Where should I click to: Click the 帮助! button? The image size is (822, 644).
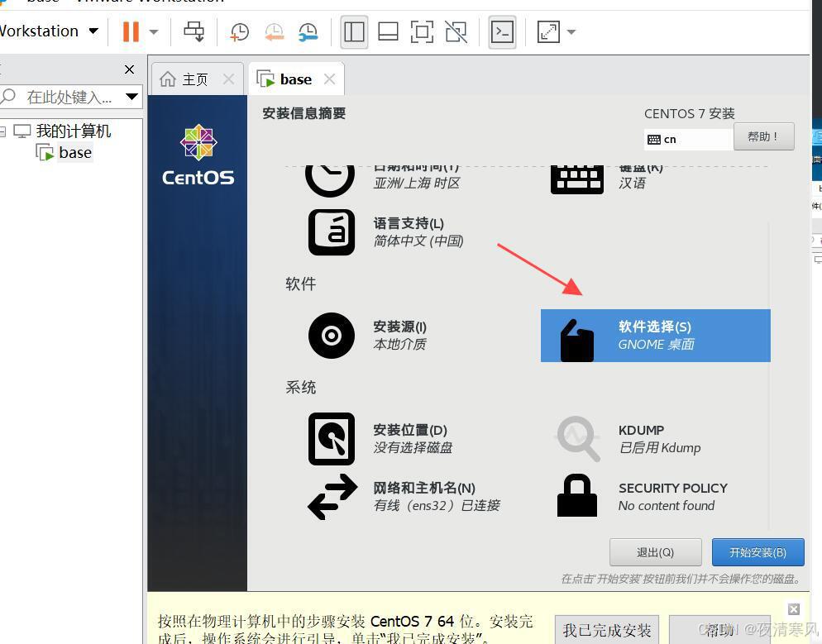tap(764, 136)
